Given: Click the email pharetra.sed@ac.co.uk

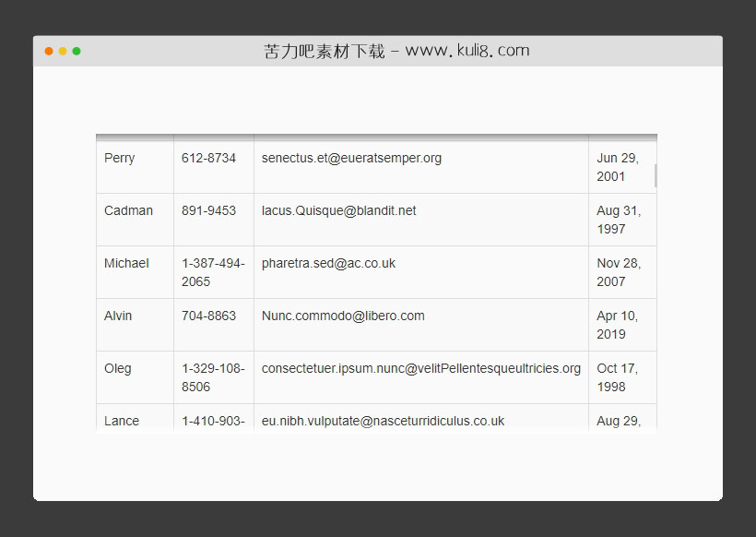Looking at the screenshot, I should (x=328, y=263).
